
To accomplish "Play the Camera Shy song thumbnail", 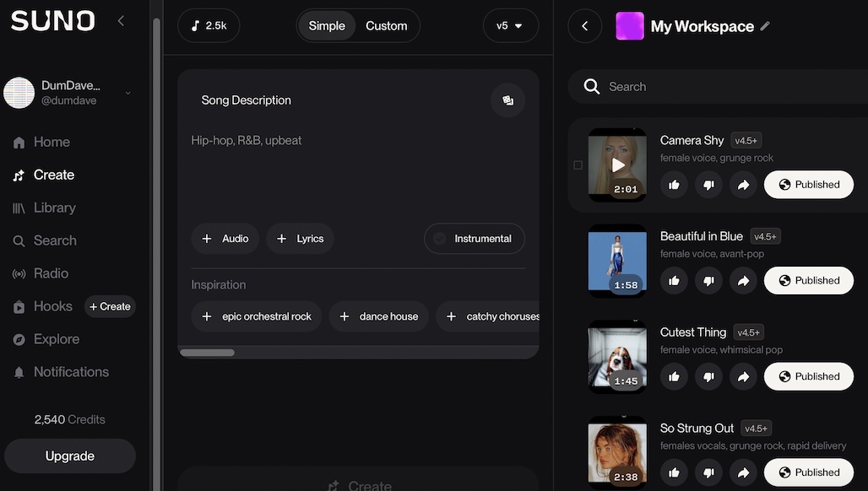I will coord(618,165).
